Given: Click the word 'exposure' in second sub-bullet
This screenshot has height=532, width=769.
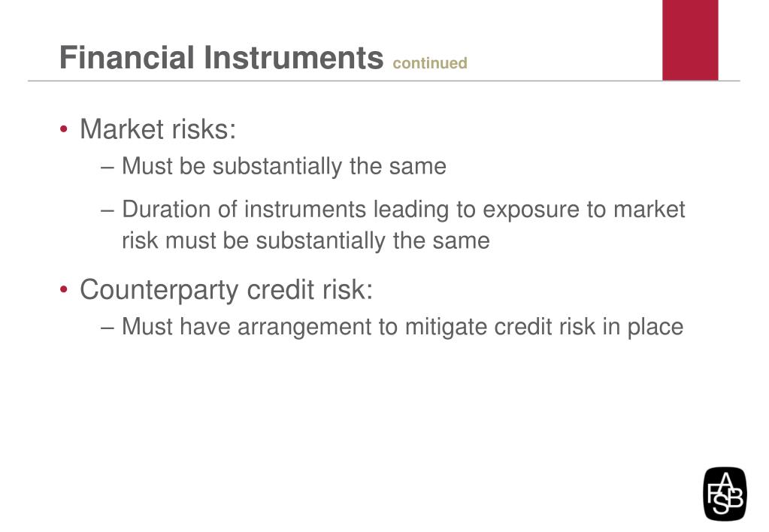Looking at the screenshot, I should point(530,211).
